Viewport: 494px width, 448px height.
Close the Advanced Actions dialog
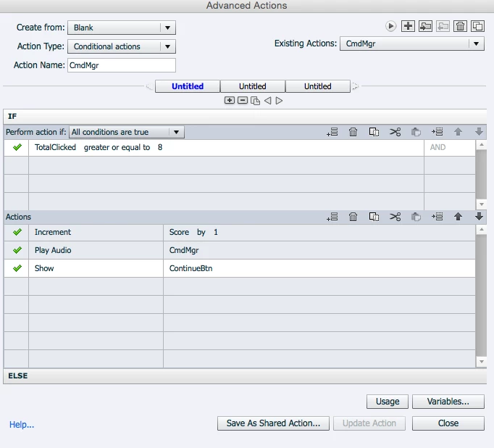(448, 423)
